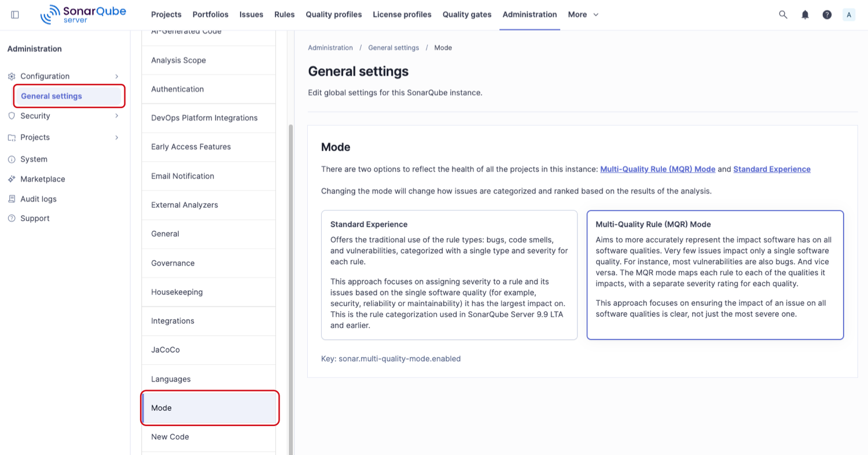Image resolution: width=868 pixels, height=455 pixels.
Task: Select the Multi-Quality Rule (MQR) Mode card
Action: (715, 275)
